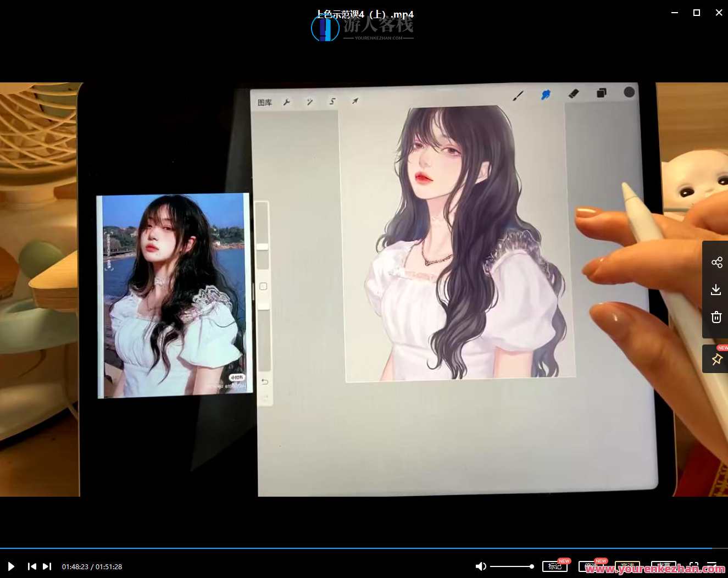This screenshot has width=728, height=578.
Task: Open the 高清 video quality options
Action: pos(627,566)
